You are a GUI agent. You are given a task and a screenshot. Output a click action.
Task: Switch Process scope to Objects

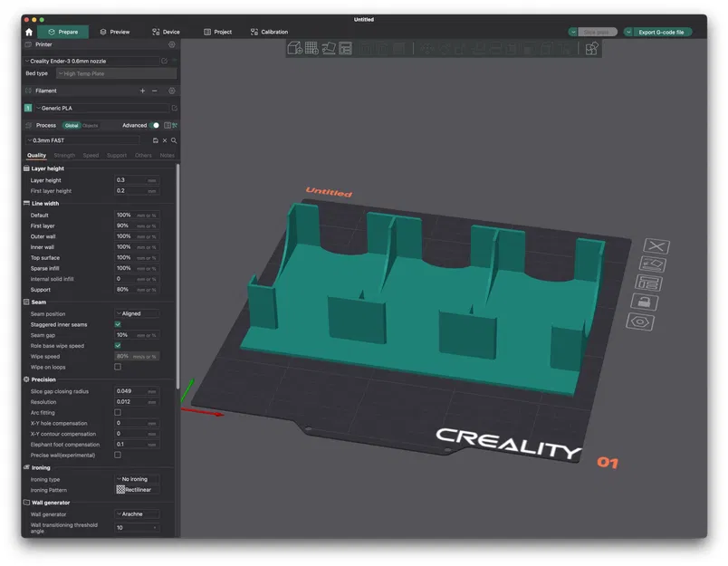tap(90, 126)
